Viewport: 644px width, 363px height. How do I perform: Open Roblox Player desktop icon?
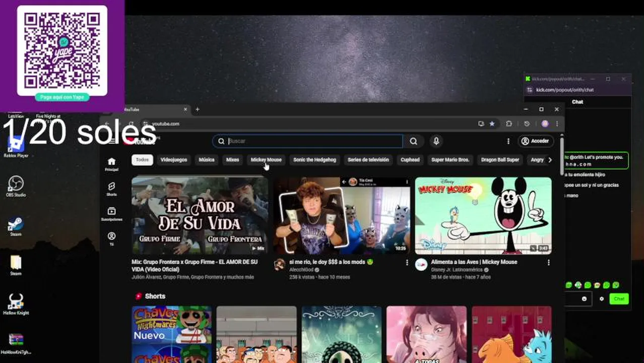(x=16, y=147)
